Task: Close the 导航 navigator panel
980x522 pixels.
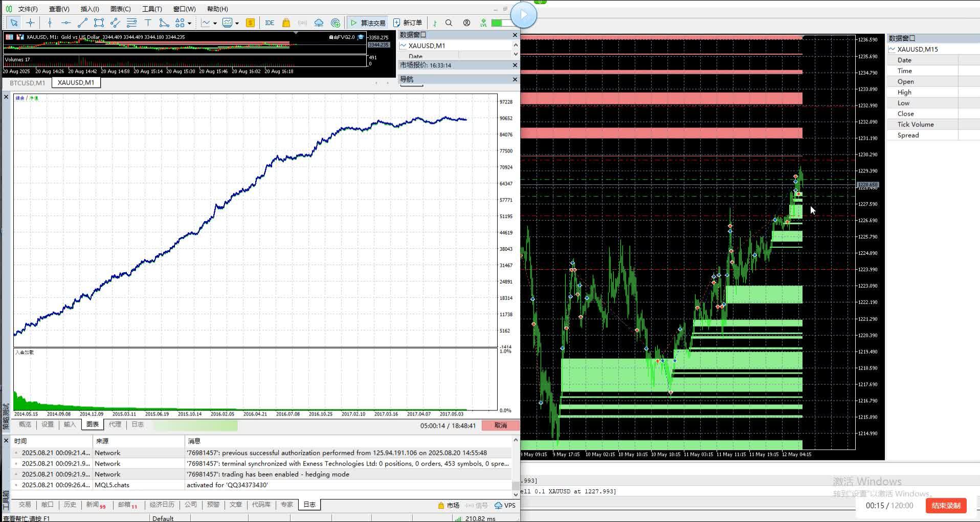Action: (515, 79)
